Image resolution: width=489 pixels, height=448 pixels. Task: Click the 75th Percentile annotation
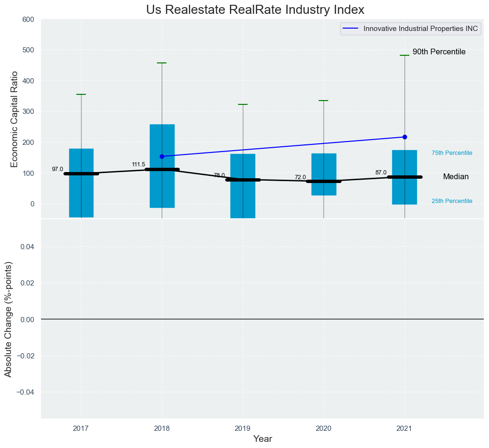click(452, 153)
